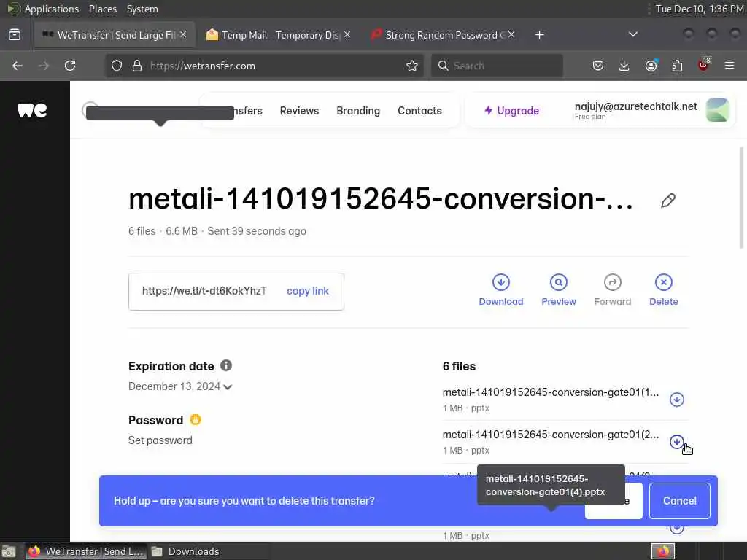Expand the expiration date dropdown
The height and width of the screenshot is (560, 747).
click(x=228, y=386)
